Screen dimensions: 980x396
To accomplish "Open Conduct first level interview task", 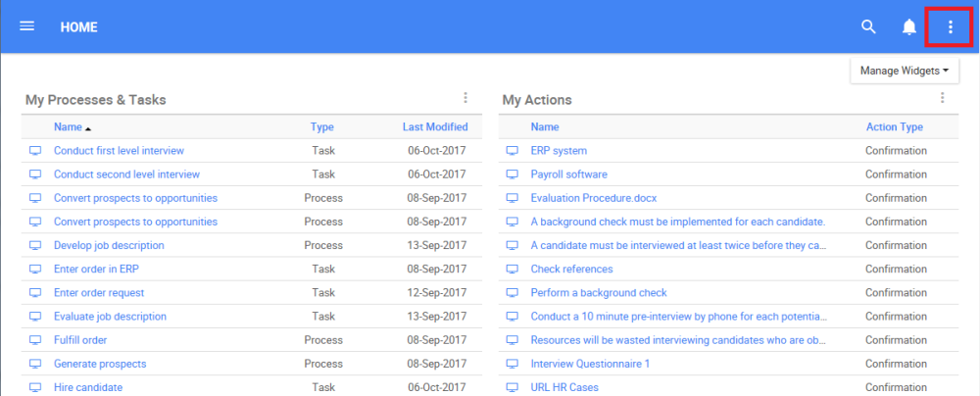I will pyautogui.click(x=119, y=151).
